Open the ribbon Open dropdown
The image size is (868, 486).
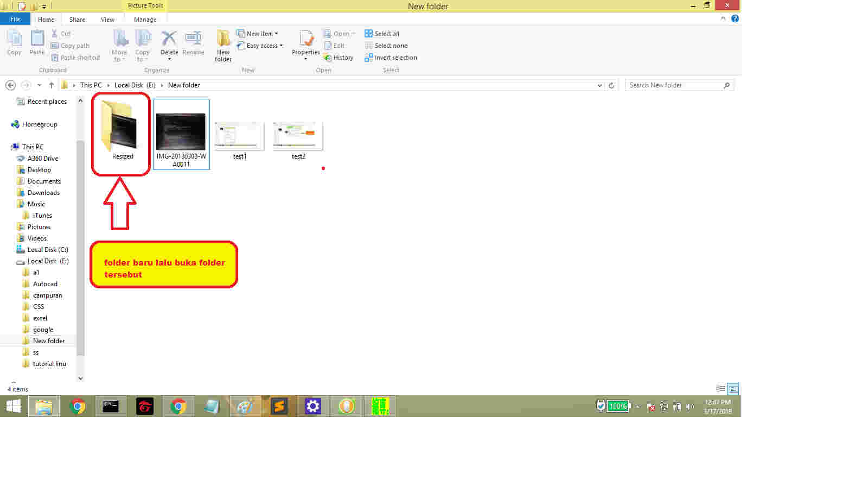[339, 34]
